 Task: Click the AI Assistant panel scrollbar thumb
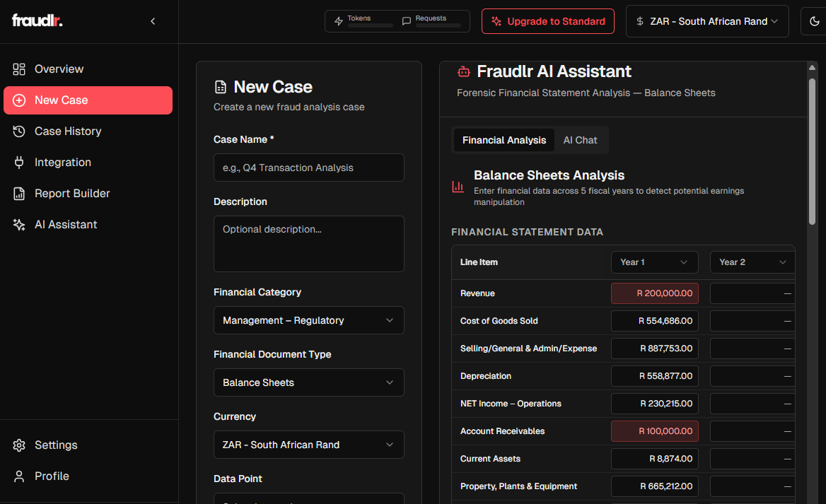tap(812, 152)
